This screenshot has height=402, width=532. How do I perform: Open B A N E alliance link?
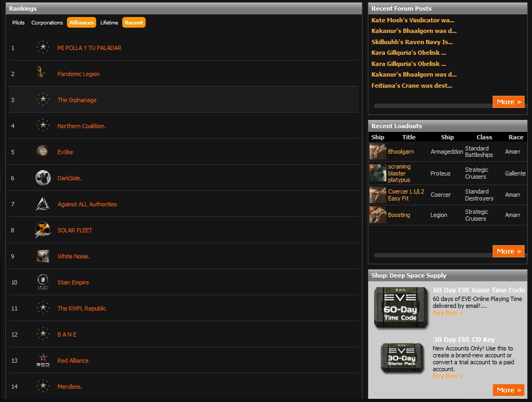click(67, 334)
